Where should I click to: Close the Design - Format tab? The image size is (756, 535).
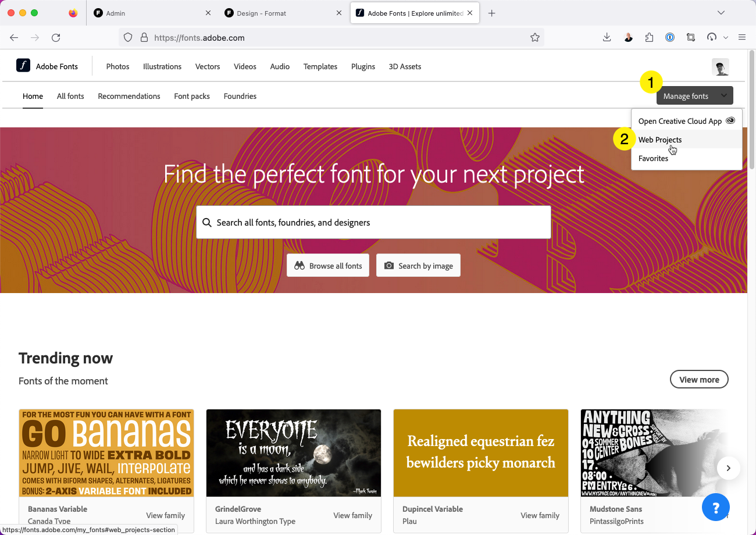pos(339,13)
